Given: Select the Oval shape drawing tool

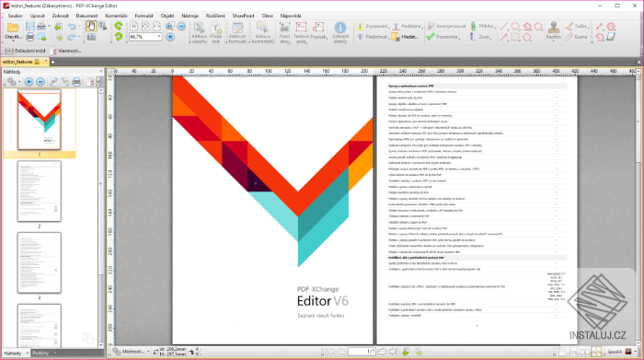Looking at the screenshot, I should coord(515,27).
